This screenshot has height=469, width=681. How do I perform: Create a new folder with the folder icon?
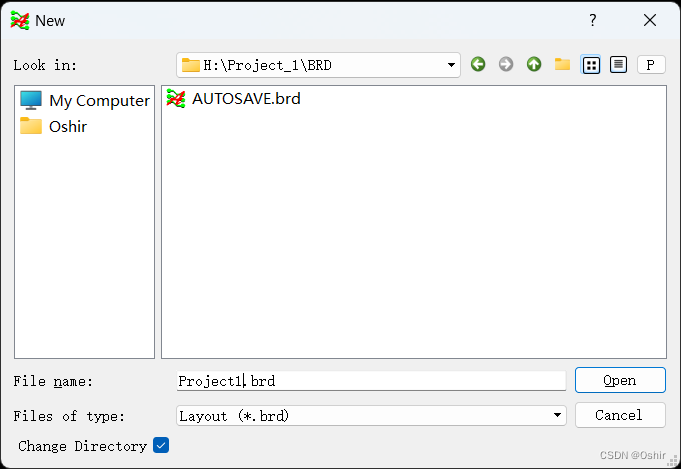(x=562, y=65)
